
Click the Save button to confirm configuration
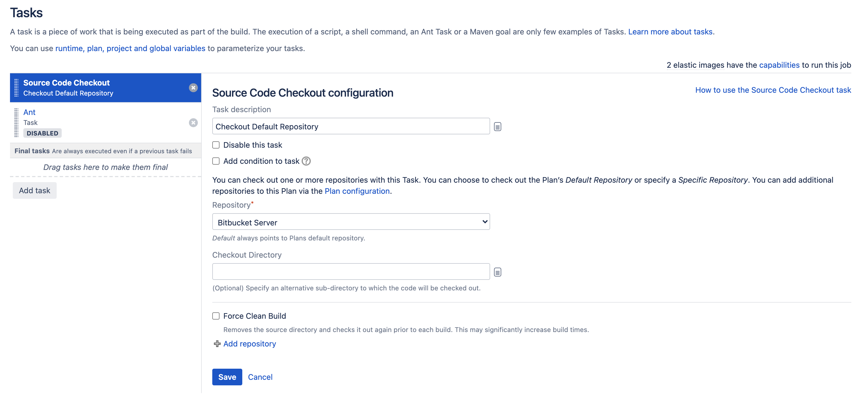point(227,376)
